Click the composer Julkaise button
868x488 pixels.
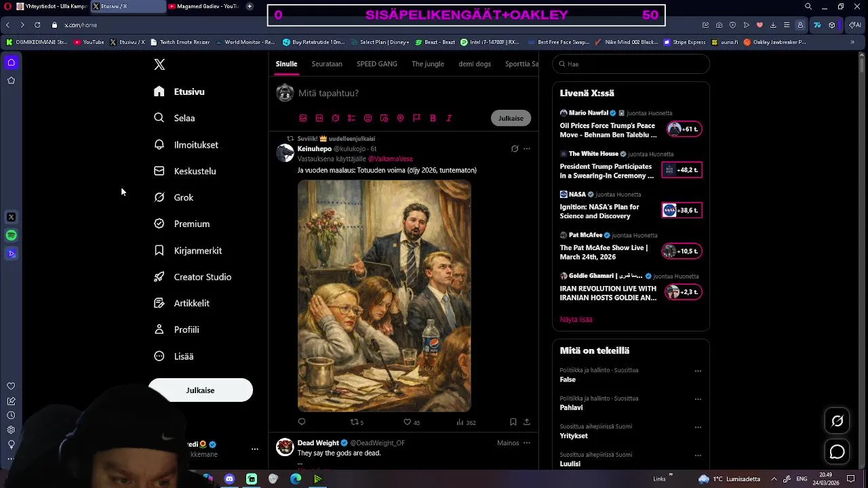coord(511,118)
